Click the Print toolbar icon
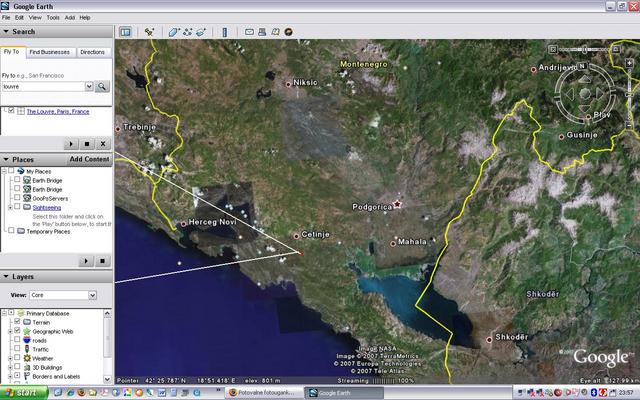The image size is (640, 400). (262, 32)
